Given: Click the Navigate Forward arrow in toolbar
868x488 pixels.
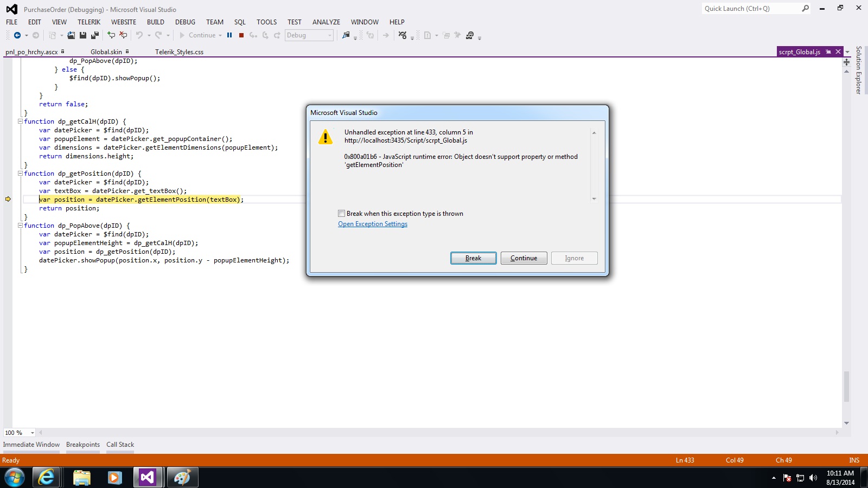Looking at the screenshot, I should pos(36,35).
